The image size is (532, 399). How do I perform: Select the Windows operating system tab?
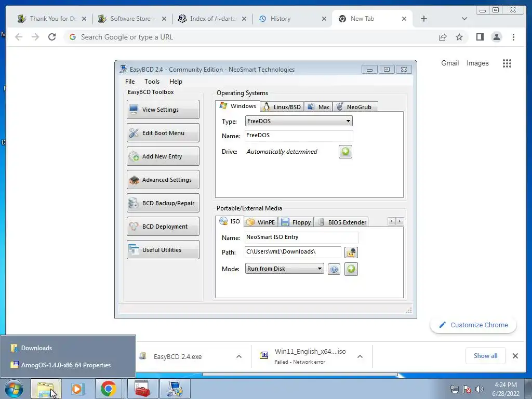point(238,106)
